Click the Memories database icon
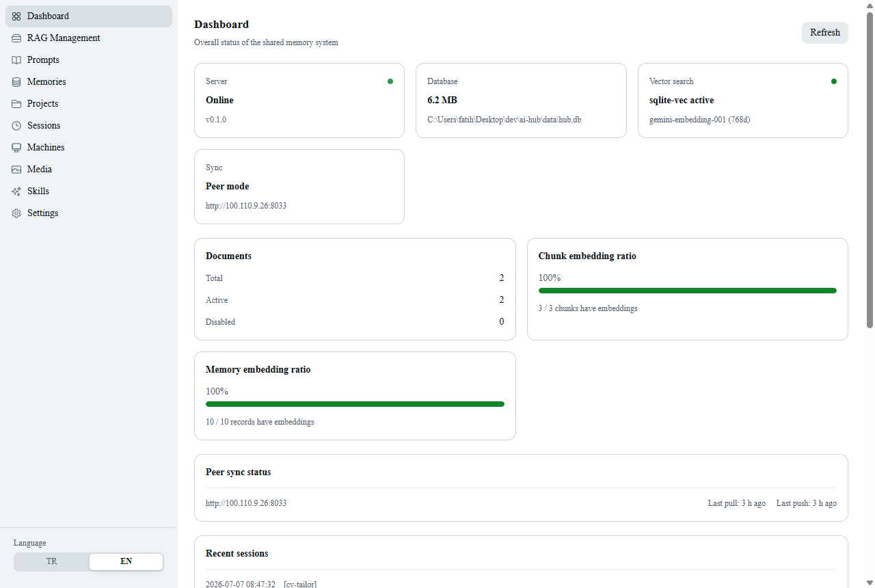875x588 pixels. point(16,82)
